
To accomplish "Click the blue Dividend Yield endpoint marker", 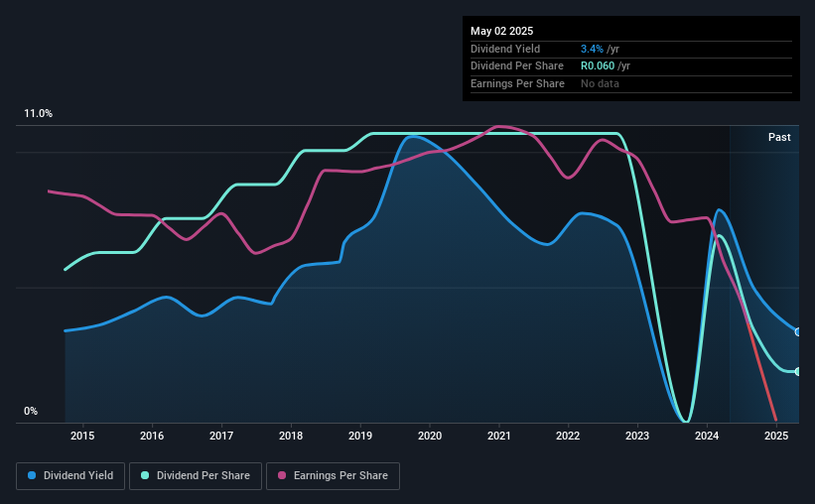I will tap(798, 332).
